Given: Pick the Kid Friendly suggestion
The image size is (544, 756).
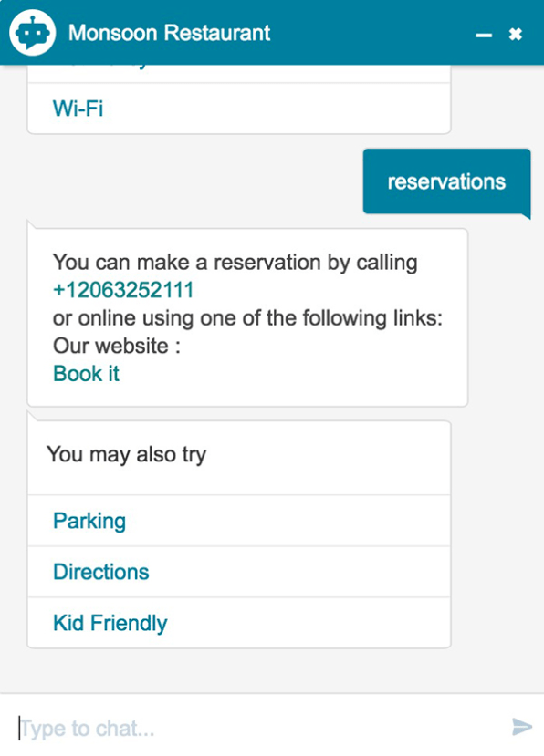Looking at the screenshot, I should [239, 623].
